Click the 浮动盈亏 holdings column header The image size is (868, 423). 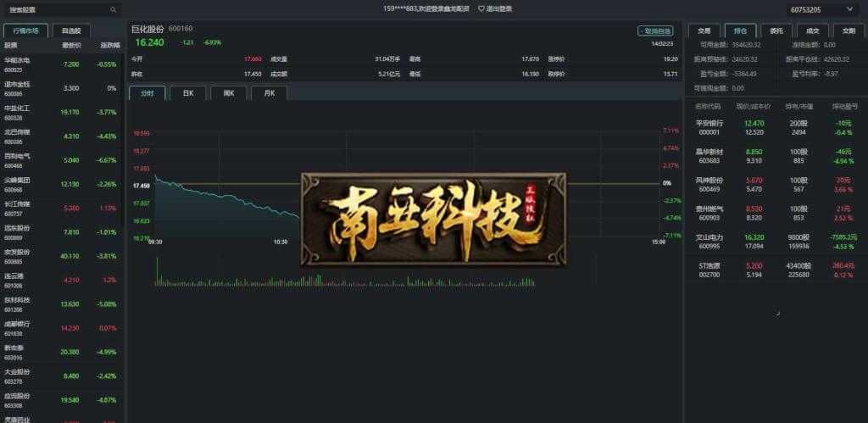click(x=844, y=106)
